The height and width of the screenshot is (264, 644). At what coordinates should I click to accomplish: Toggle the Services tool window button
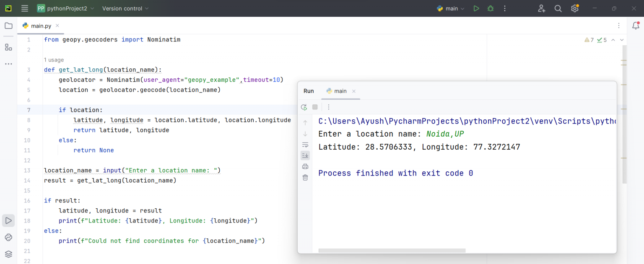click(8, 254)
